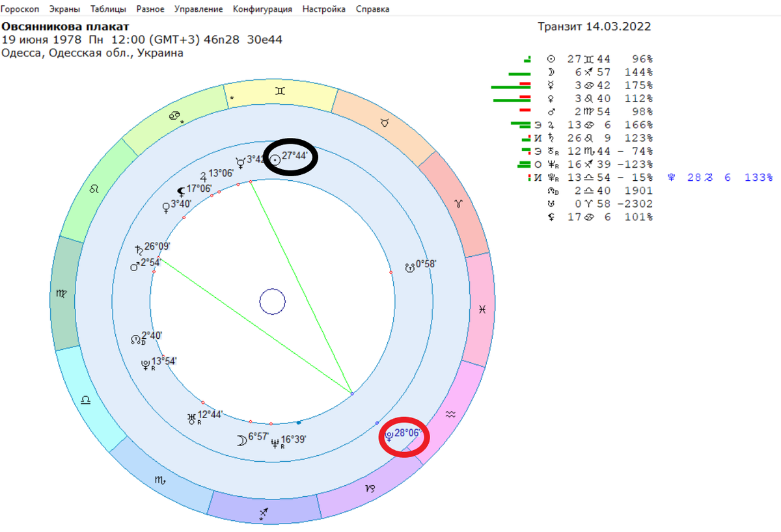Viewport: 781px width, 532px height.
Task: Select the Capricorn sign on the zodiac ring
Action: click(x=370, y=488)
